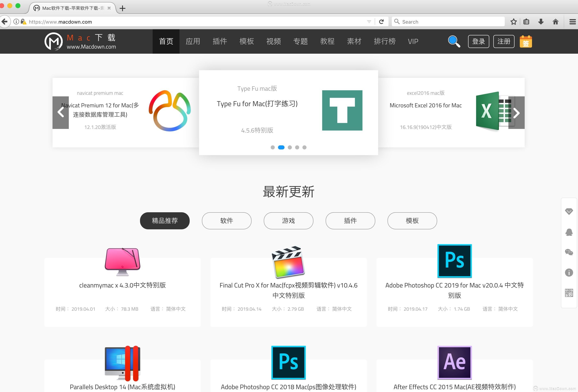Viewport: 578px width, 392px height.
Task: Show next carousel slide arrow
Action: (x=517, y=112)
